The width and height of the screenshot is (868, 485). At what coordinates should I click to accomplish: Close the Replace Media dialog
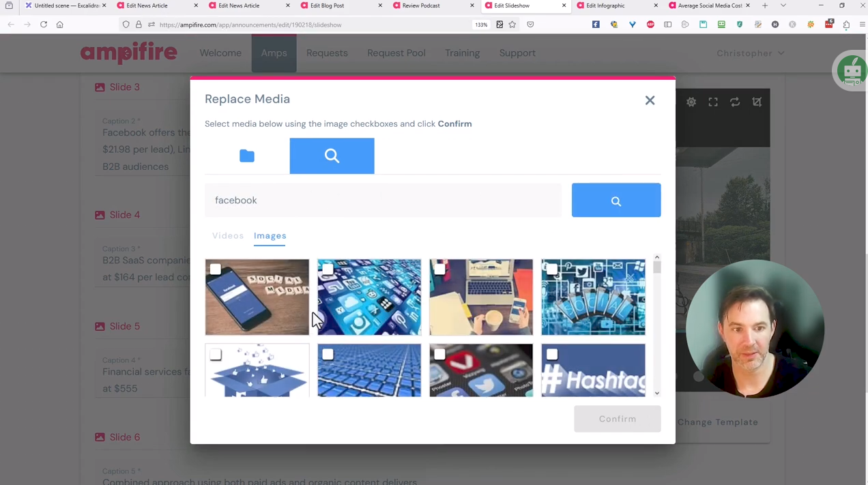(650, 100)
